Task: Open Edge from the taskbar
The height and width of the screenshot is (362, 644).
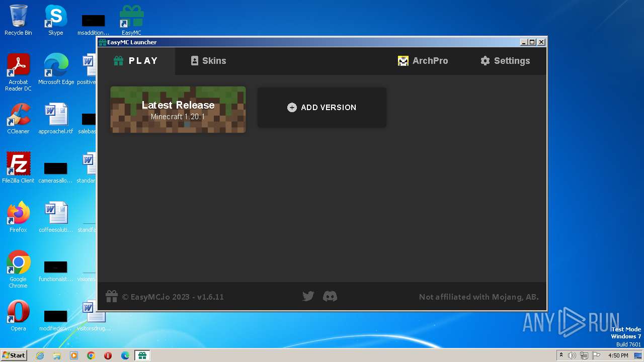Action: [x=125, y=355]
